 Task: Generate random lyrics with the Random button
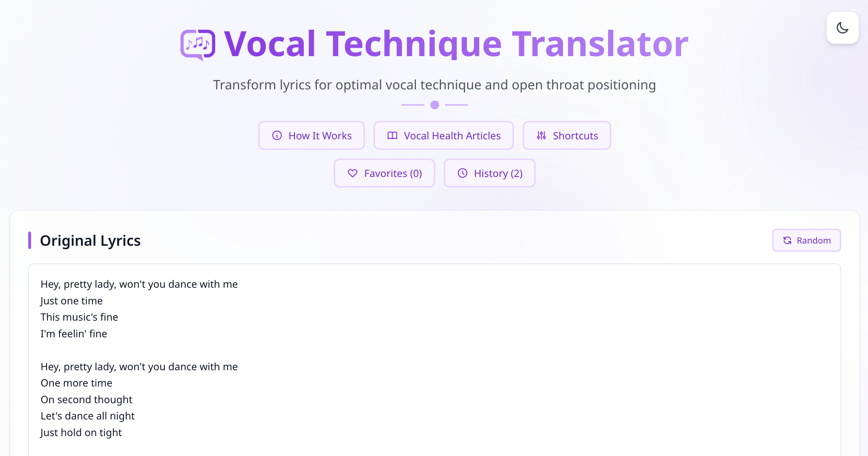(806, 240)
